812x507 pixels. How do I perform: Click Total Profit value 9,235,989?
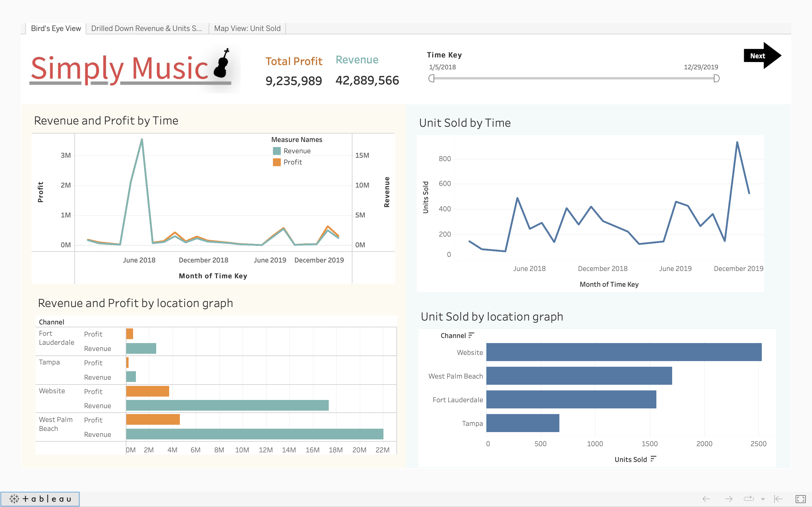pos(292,81)
